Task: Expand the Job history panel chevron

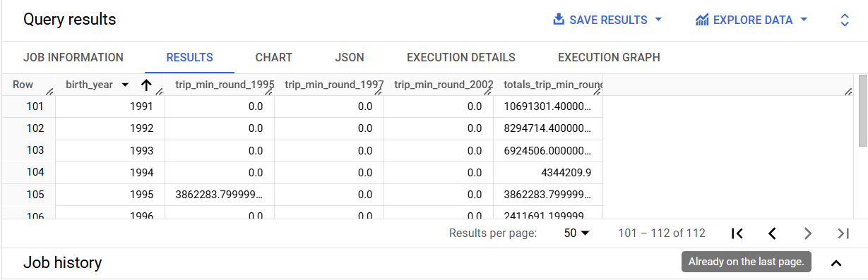Action: [836, 263]
